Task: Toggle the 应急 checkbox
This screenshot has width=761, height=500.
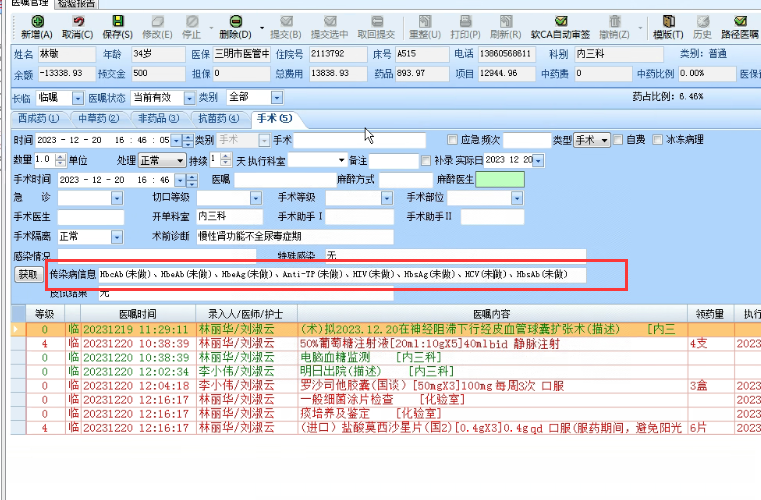Action: [452, 140]
